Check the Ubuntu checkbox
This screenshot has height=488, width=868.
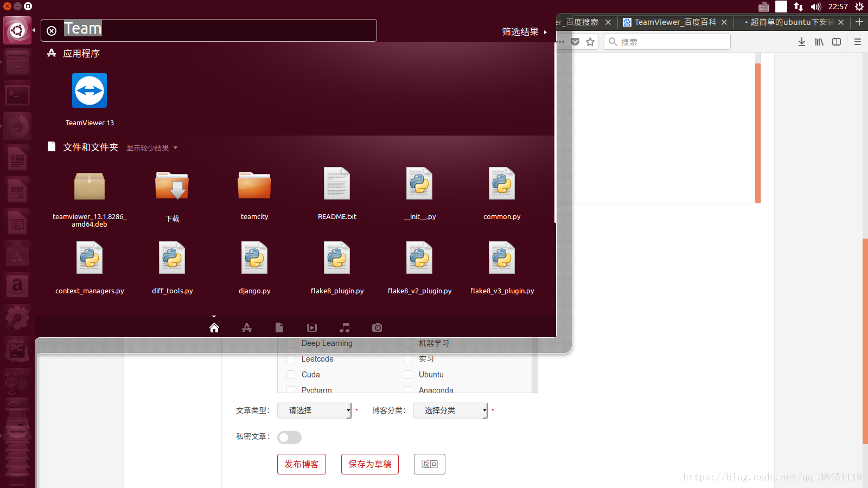(408, 375)
